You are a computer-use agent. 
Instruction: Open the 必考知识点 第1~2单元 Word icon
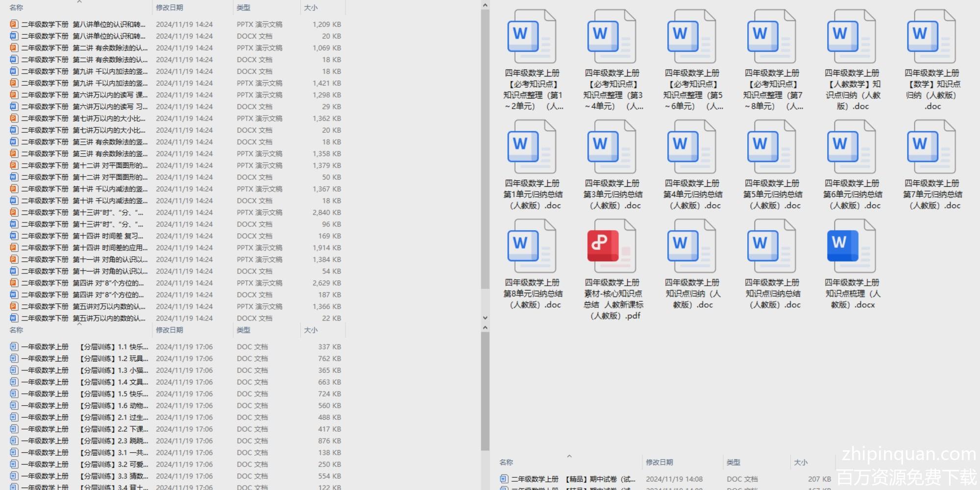tap(532, 37)
